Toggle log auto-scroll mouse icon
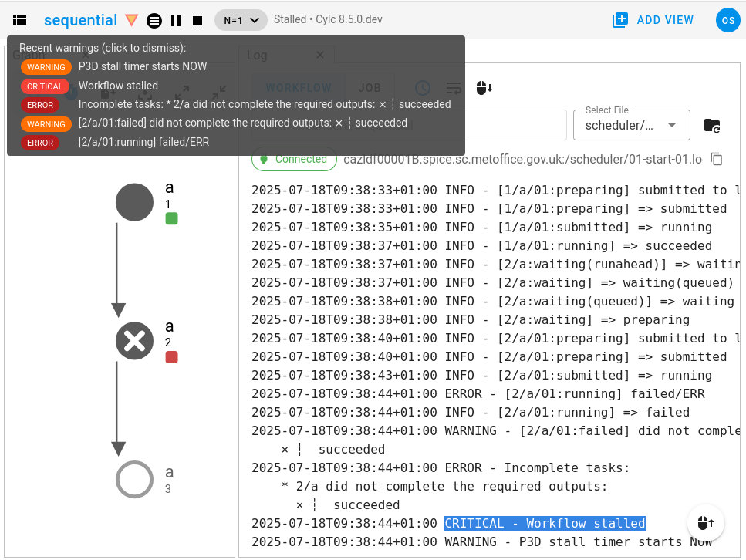 point(484,88)
